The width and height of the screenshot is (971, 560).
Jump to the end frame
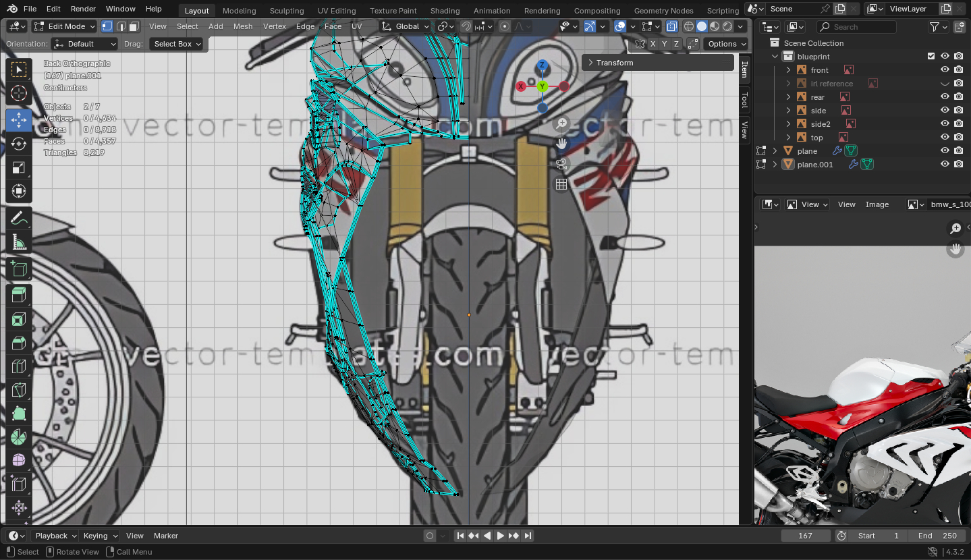[x=528, y=536]
